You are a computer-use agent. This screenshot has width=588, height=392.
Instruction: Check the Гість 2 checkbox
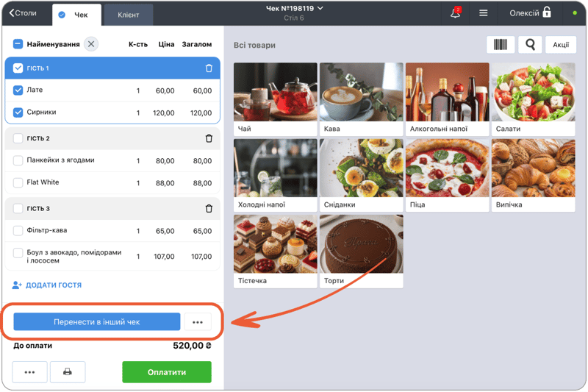pyautogui.click(x=18, y=138)
